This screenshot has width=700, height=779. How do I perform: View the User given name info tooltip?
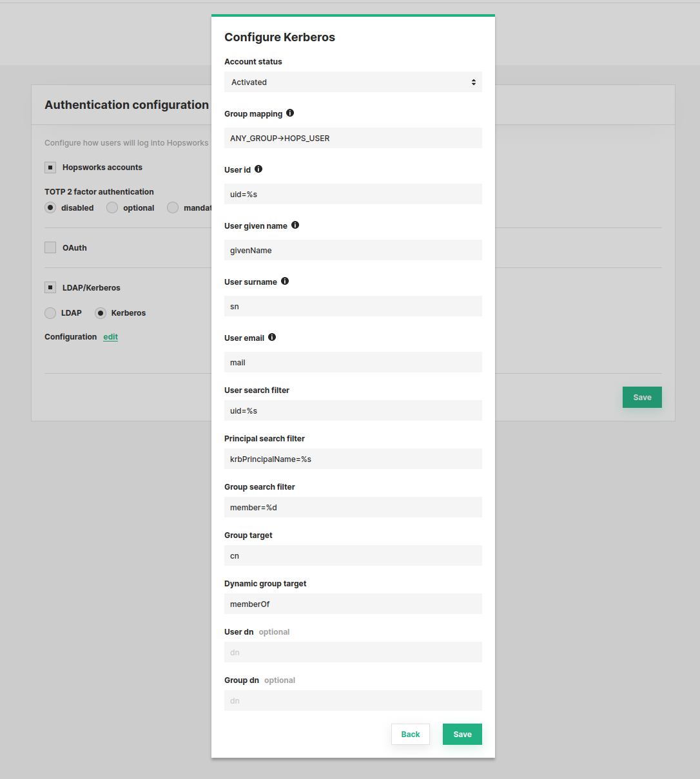point(295,224)
